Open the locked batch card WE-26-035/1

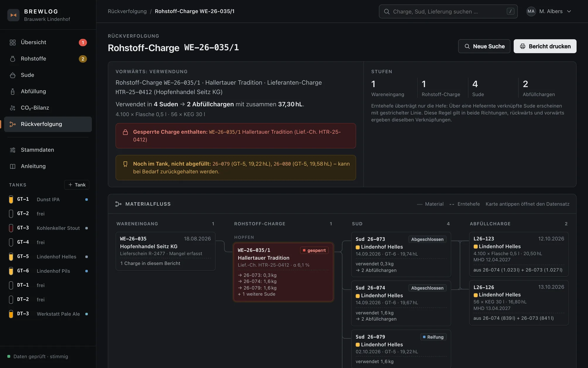[283, 272]
